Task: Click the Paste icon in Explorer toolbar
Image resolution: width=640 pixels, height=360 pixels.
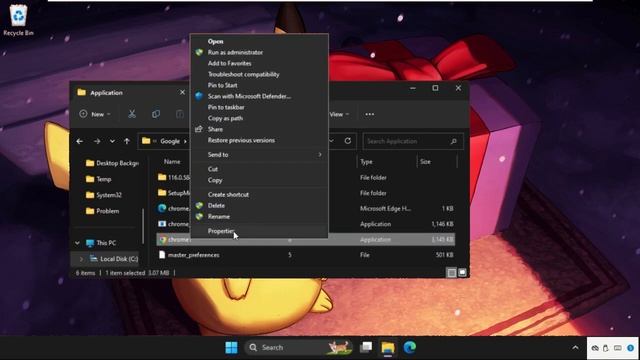Action: [180, 114]
